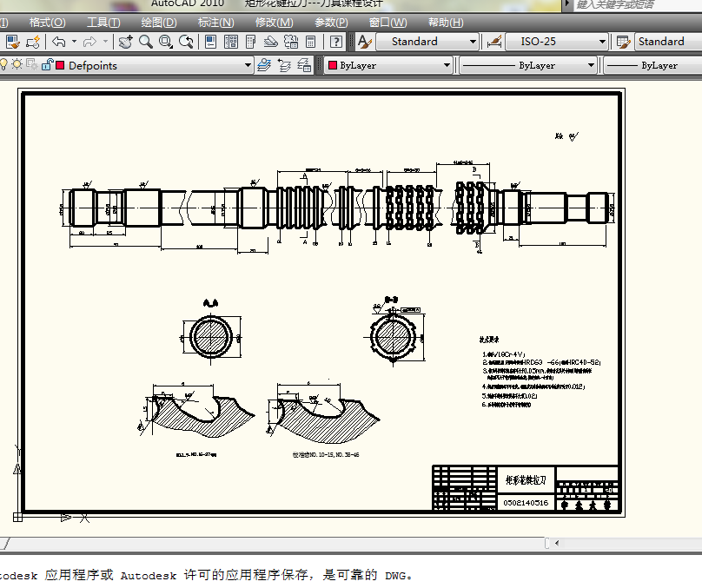The width and height of the screenshot is (702, 588).
Task: Click the keyword search input field
Action: pyautogui.click(x=637, y=4)
